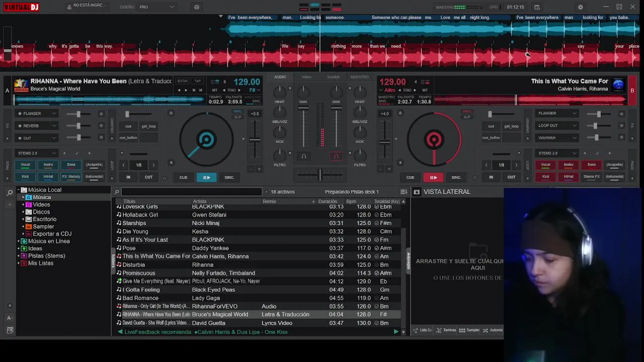Screen dimensions: 644x362
Task: Open REVERB effect settings gear on deck A
Action: pos(101,126)
